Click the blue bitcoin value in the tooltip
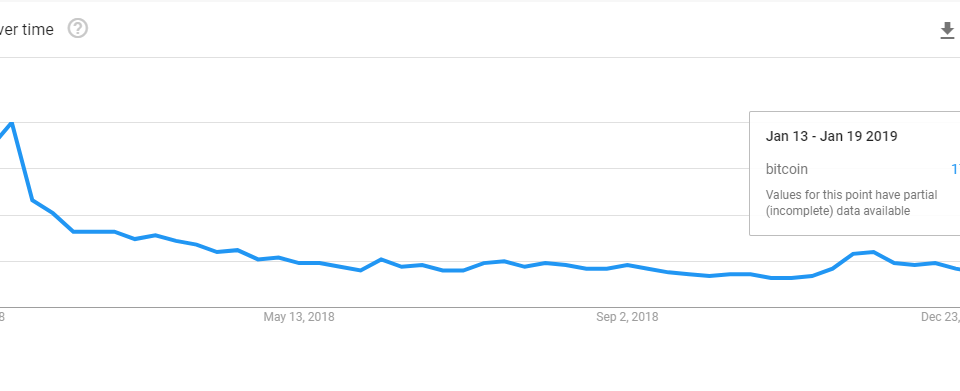This screenshot has height=391, width=960. 955,169
